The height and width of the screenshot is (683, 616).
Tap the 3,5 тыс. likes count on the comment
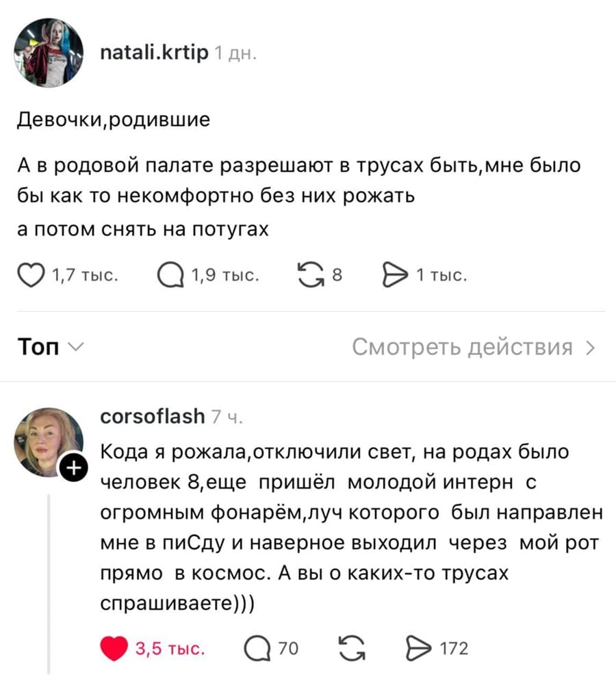tap(170, 647)
